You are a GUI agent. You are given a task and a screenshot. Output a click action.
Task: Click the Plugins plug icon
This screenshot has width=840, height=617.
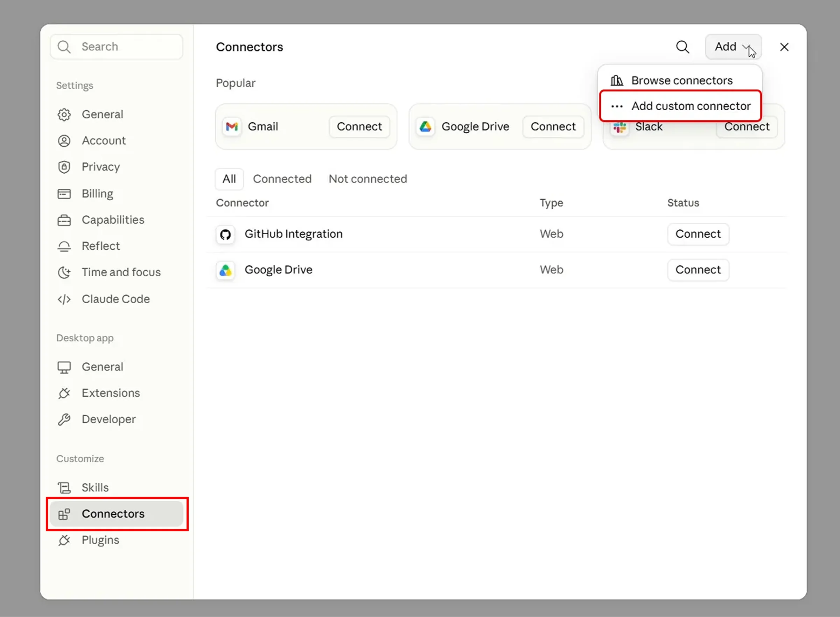click(64, 540)
